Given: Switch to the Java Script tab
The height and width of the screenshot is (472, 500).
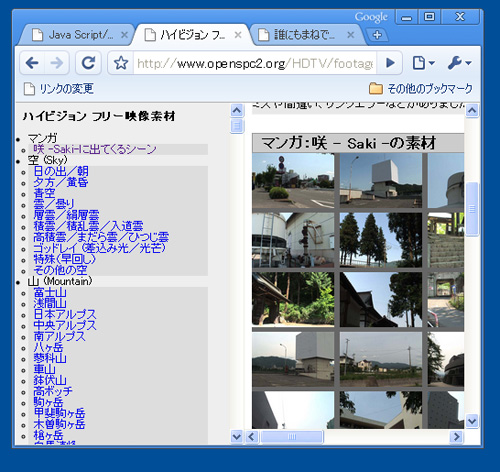Looking at the screenshot, I should [77, 35].
